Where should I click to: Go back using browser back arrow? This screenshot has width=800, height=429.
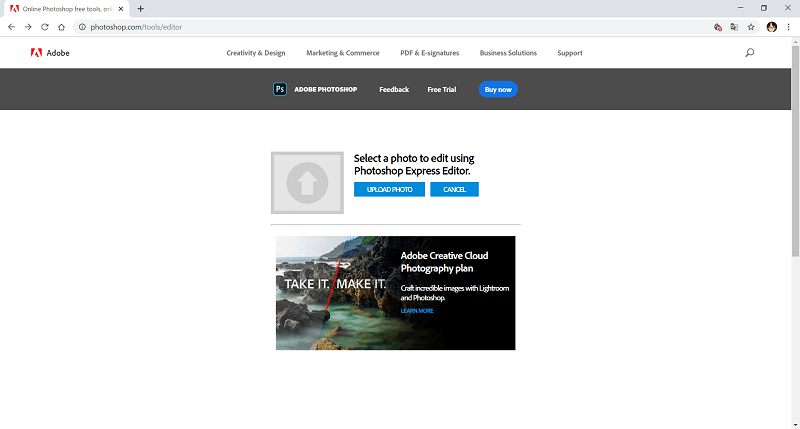(11, 27)
